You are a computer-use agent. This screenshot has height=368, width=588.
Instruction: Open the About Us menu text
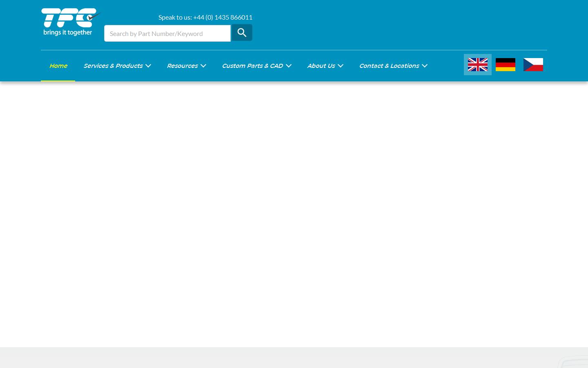tap(321, 66)
